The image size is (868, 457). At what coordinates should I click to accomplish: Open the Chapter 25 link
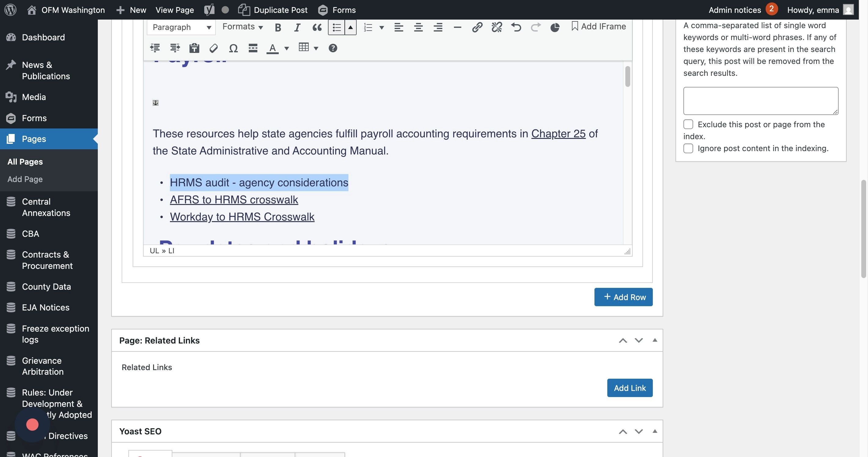pos(558,134)
